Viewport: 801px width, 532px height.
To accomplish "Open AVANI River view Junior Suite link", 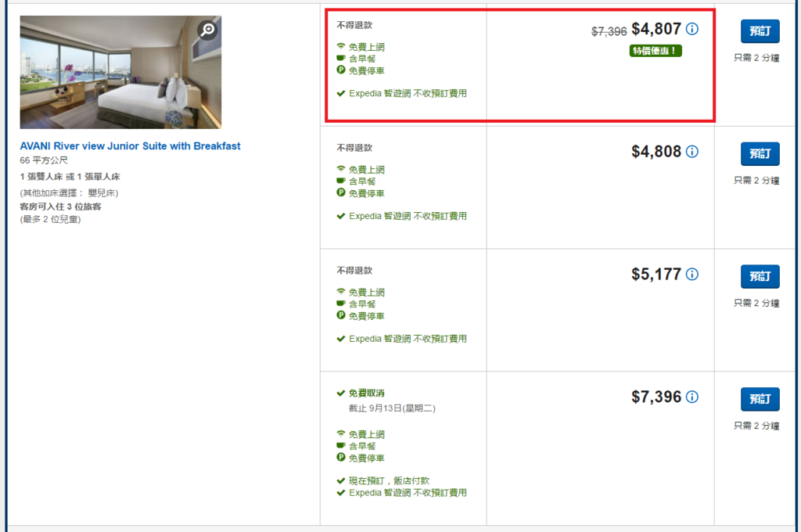I will click(130, 146).
